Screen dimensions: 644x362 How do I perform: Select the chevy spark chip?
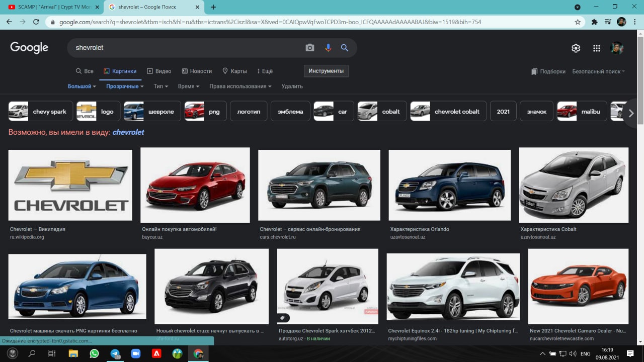pos(41,112)
